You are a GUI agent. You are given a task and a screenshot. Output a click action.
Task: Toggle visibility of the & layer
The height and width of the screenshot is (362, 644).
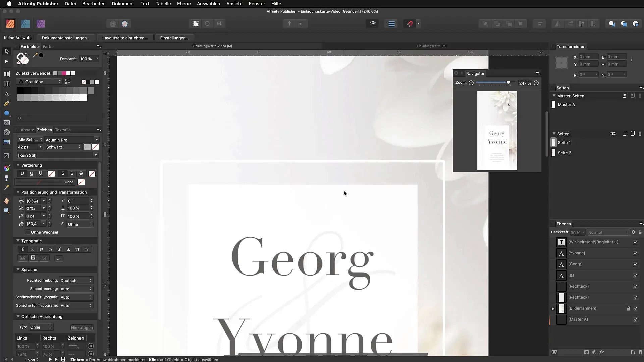click(x=635, y=276)
